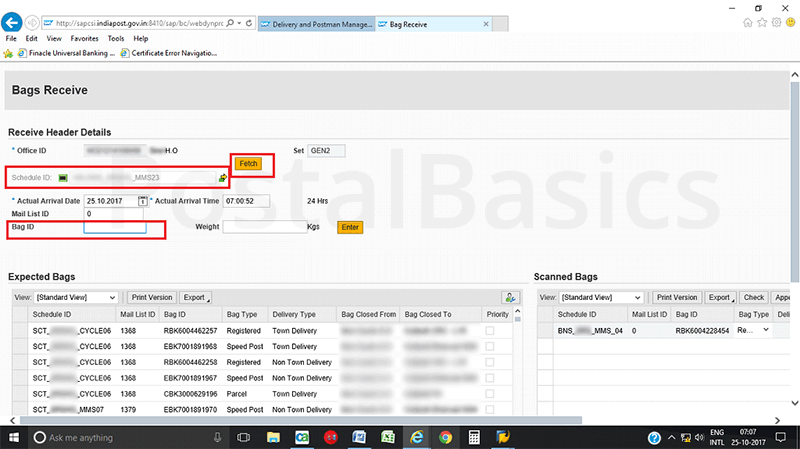Tick Priority checkbox for bag EBK7001891968
This screenshot has height=449, width=800.
pos(490,346)
